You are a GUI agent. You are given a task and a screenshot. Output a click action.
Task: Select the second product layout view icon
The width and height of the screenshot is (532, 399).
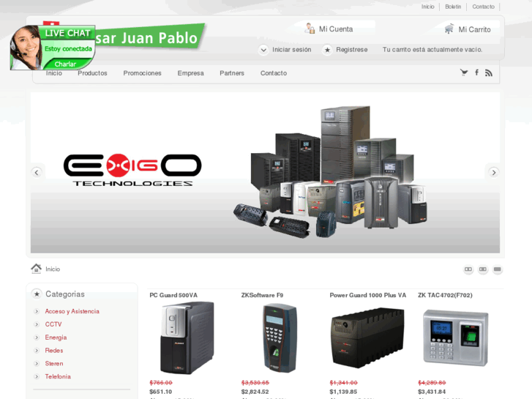pos(483,269)
